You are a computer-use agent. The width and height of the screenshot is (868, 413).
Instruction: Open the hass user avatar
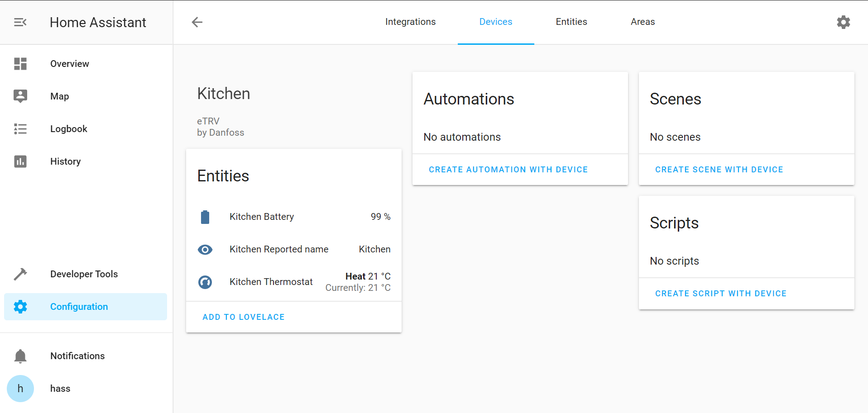[20, 389]
